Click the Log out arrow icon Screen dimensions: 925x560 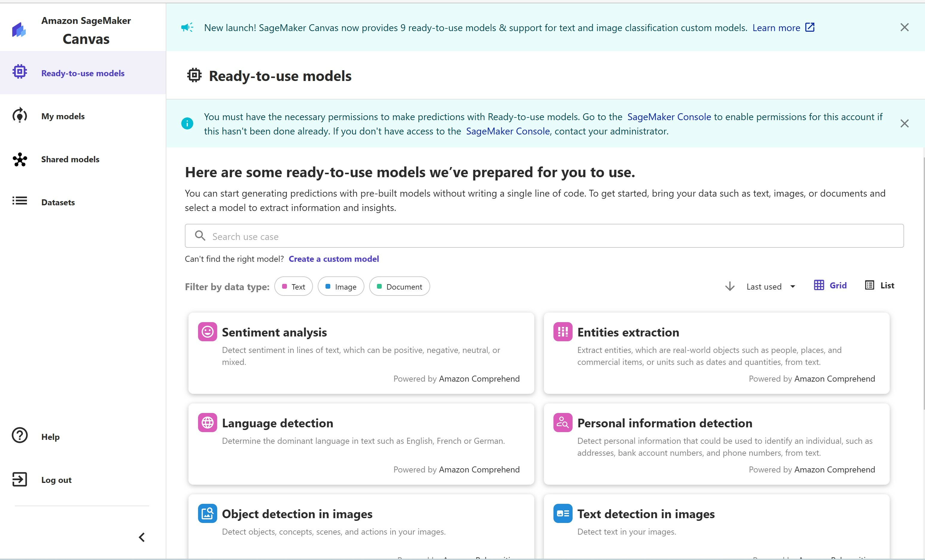click(19, 479)
